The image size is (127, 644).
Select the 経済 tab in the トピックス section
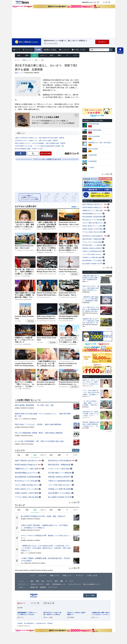tap(51, 455)
